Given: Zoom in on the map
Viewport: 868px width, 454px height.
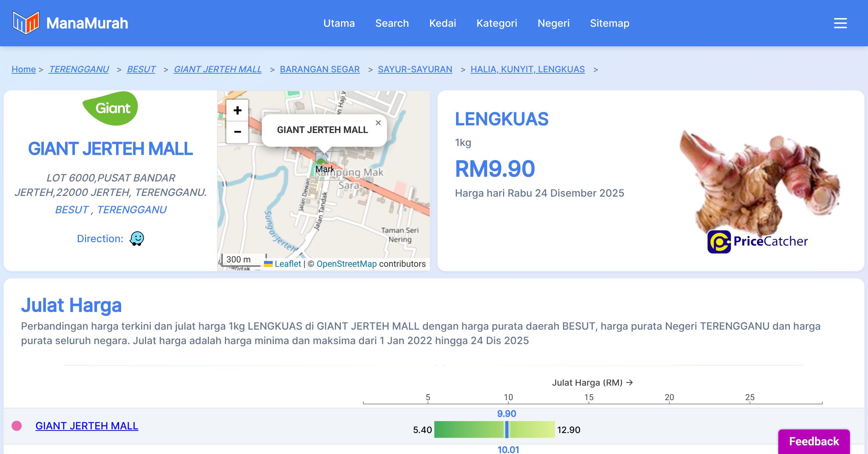Looking at the screenshot, I should click(x=237, y=111).
